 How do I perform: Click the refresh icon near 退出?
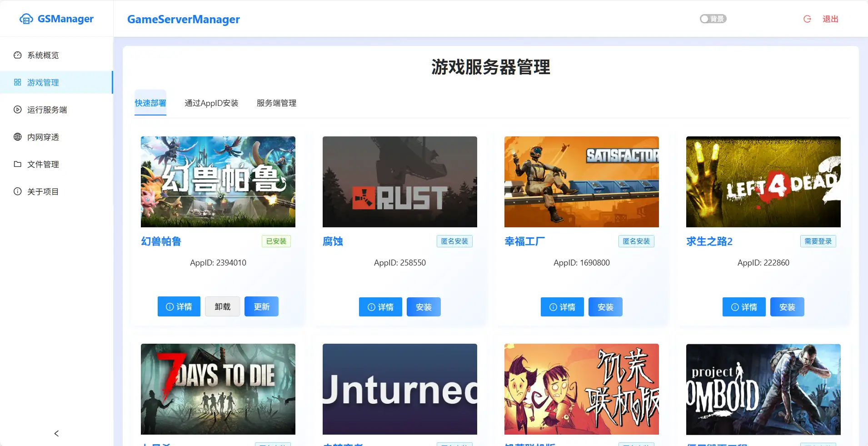(x=808, y=19)
